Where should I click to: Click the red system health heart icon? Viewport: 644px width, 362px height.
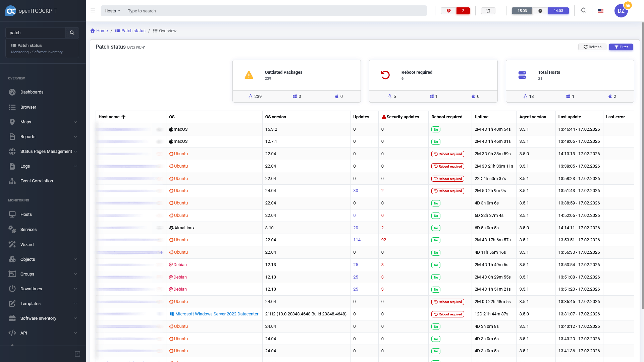[x=448, y=11]
